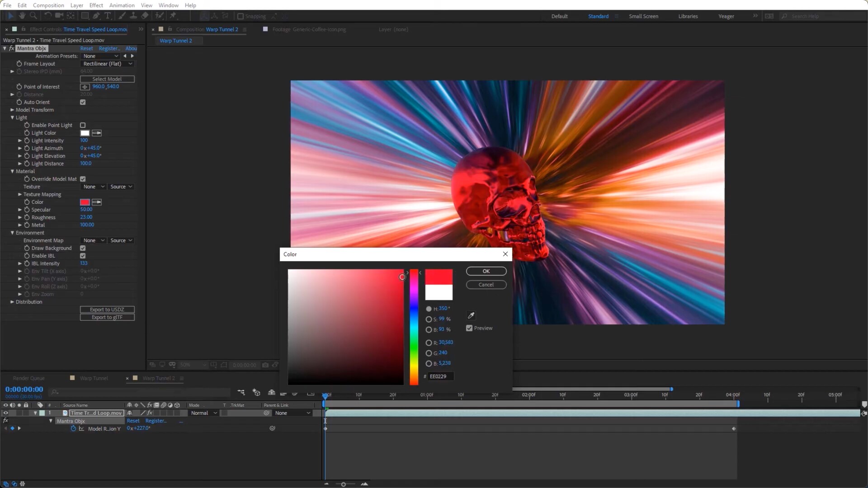Uncheck Draw Background option

pos(83,248)
